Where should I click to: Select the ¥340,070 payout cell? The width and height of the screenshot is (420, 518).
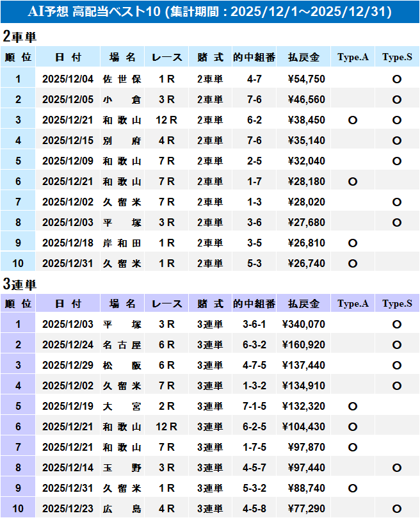click(303, 324)
